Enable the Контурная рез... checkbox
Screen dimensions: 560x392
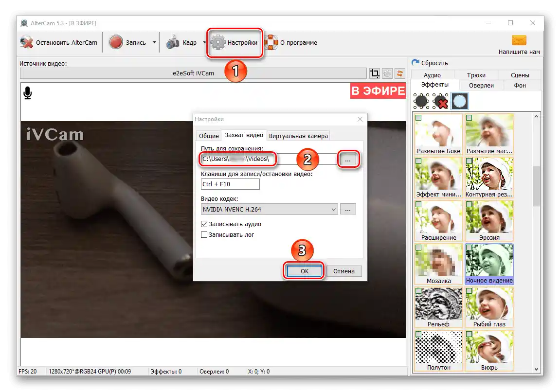pos(470,161)
